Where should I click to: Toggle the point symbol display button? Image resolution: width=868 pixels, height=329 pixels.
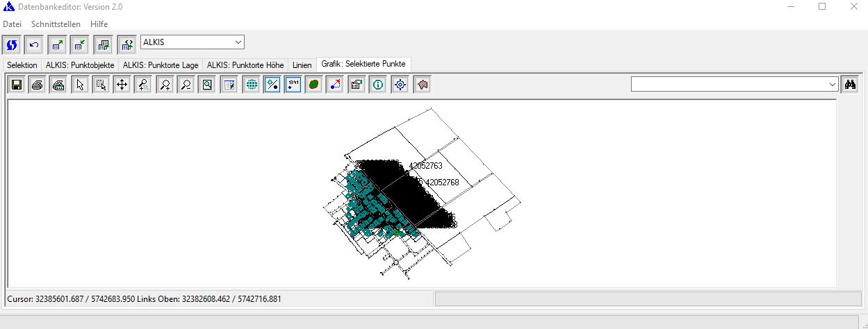(272, 85)
